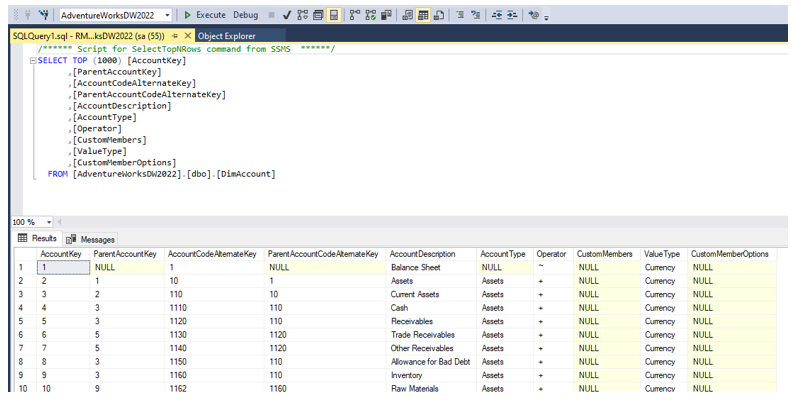Toggle Results to Grid icon
The image size is (792, 403).
point(424,15)
